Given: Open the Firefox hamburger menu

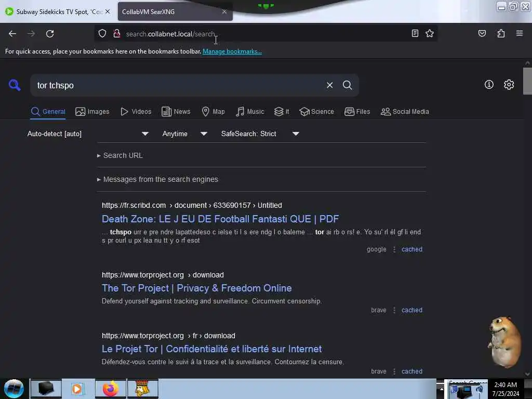Looking at the screenshot, I should (520, 33).
